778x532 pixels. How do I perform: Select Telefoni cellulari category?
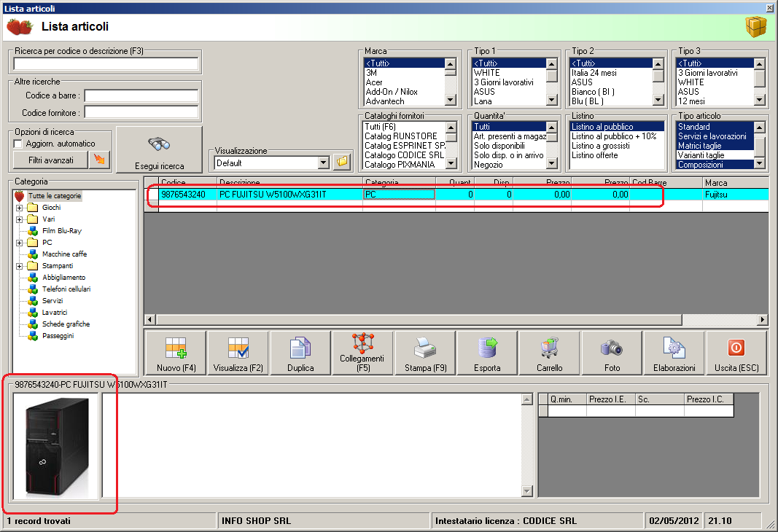click(66, 289)
